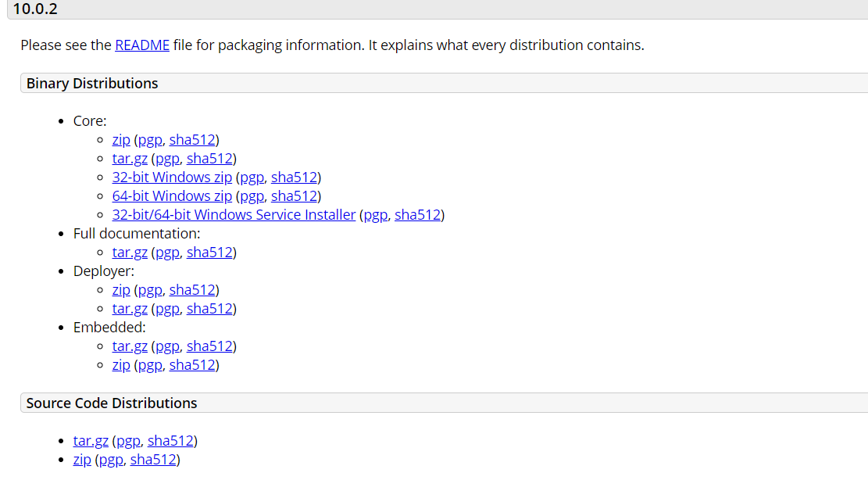Open sha512 for source code zip

pyautogui.click(x=153, y=460)
